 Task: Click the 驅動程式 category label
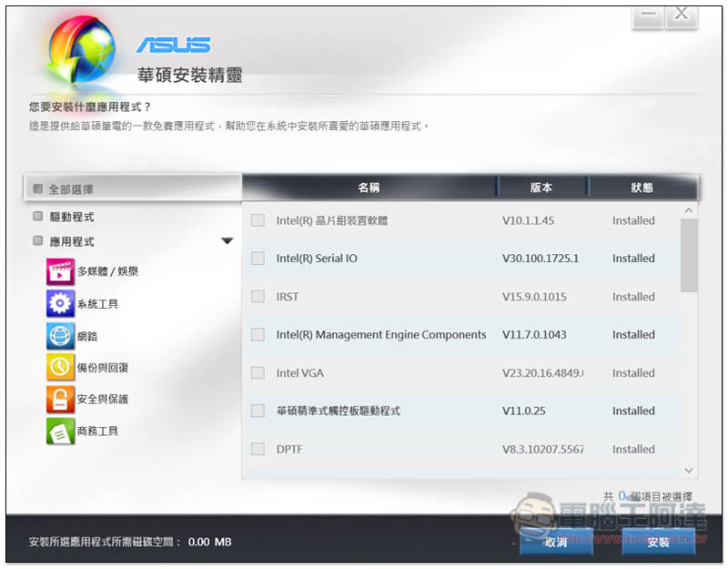click(x=72, y=217)
